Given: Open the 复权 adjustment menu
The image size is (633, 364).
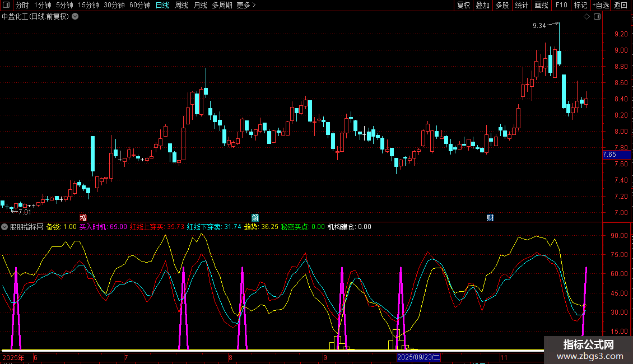Looking at the screenshot, I should [463, 5].
